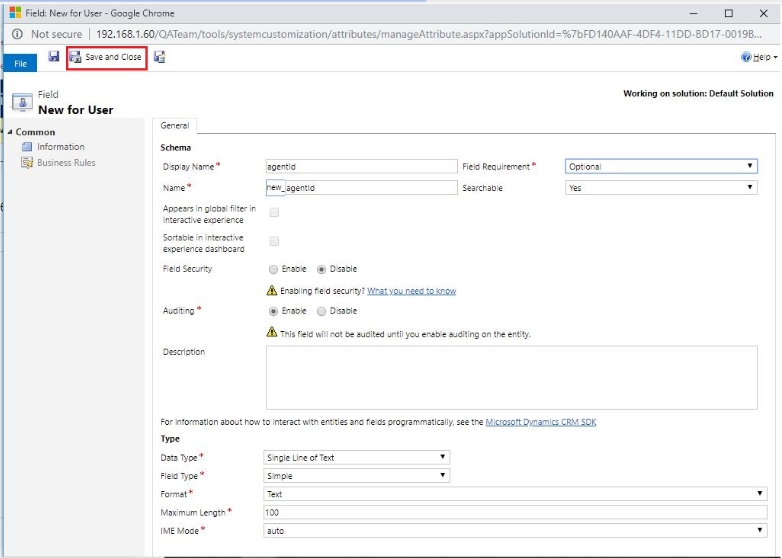Expand the Data Type dropdown

point(356,458)
